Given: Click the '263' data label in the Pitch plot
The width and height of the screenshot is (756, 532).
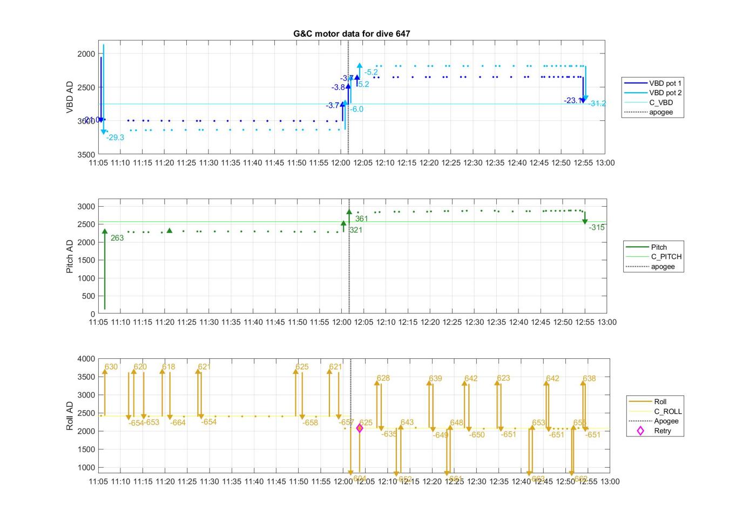Looking at the screenshot, I should pos(117,238).
